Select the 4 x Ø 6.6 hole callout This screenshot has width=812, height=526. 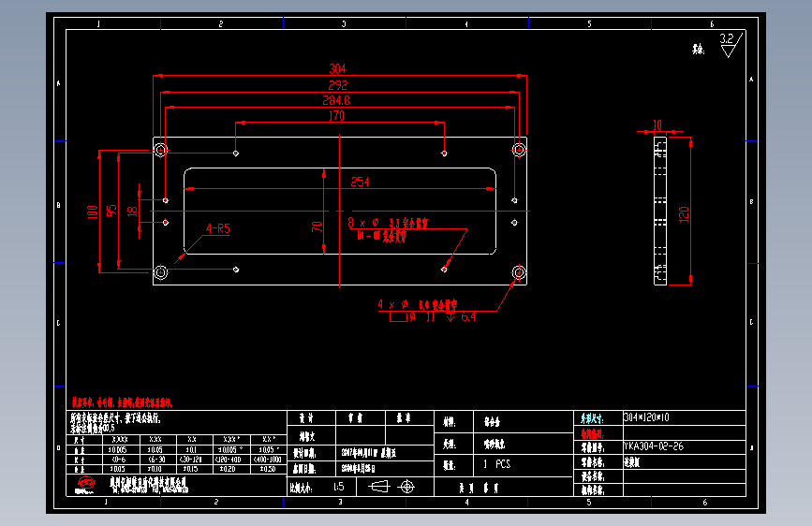coord(418,304)
